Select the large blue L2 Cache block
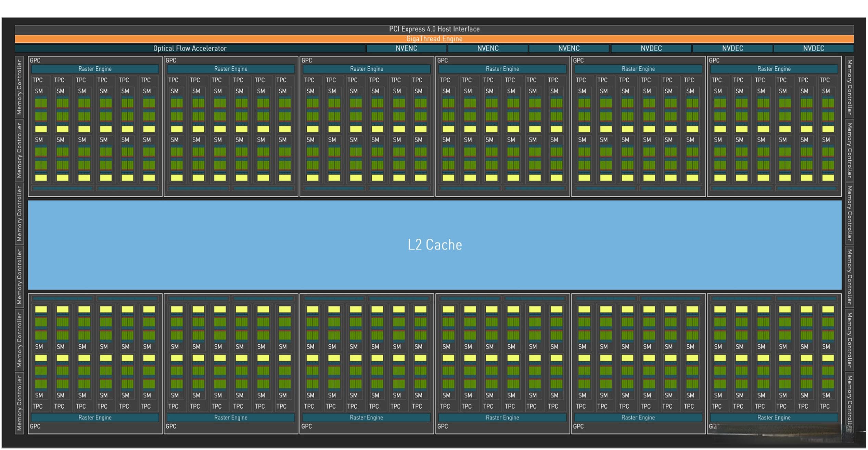 [x=435, y=245]
